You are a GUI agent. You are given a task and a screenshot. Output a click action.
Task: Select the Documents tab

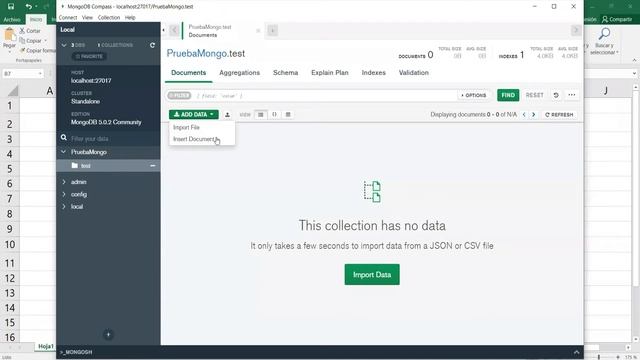(189, 73)
